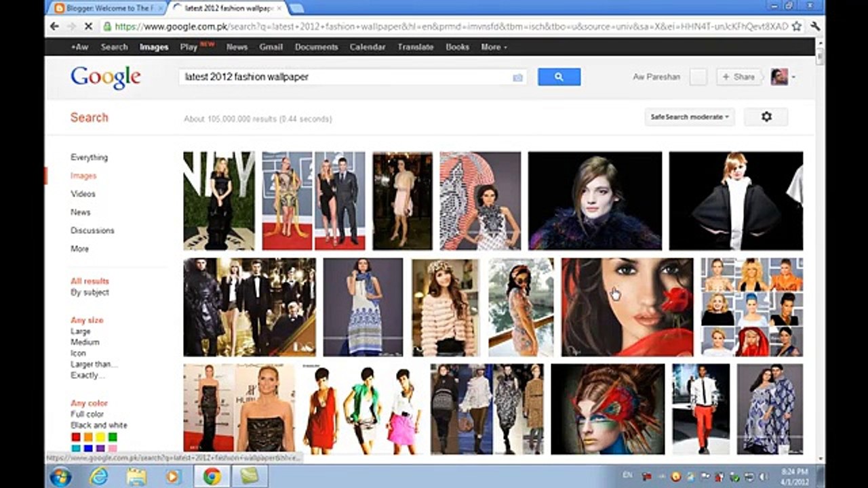Pick the green color swatch
This screenshot has width=868, height=488.
[x=113, y=437]
